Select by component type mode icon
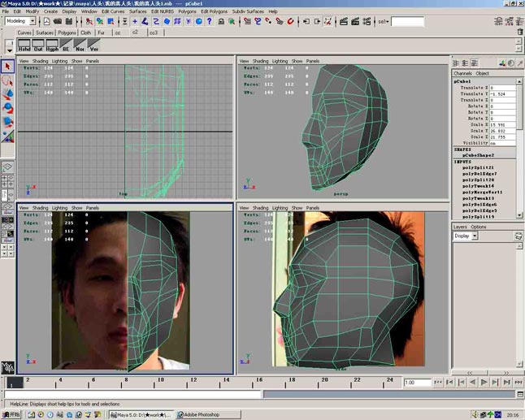525x420 pixels. pos(111,21)
